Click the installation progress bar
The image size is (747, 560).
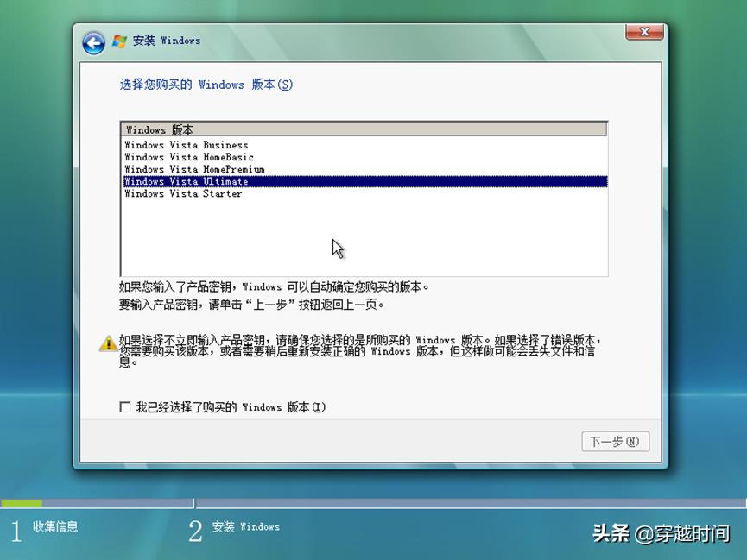373,503
